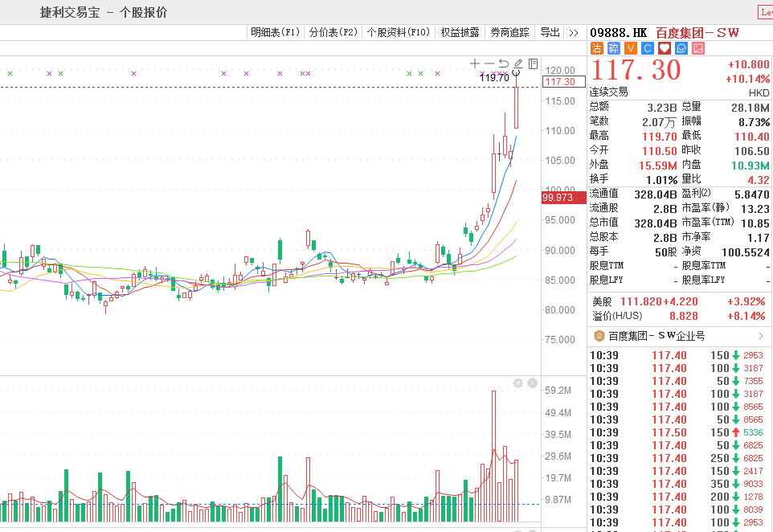This screenshot has height=532, width=773.
Task: Open 分价表(F2) tab
Action: (333, 33)
